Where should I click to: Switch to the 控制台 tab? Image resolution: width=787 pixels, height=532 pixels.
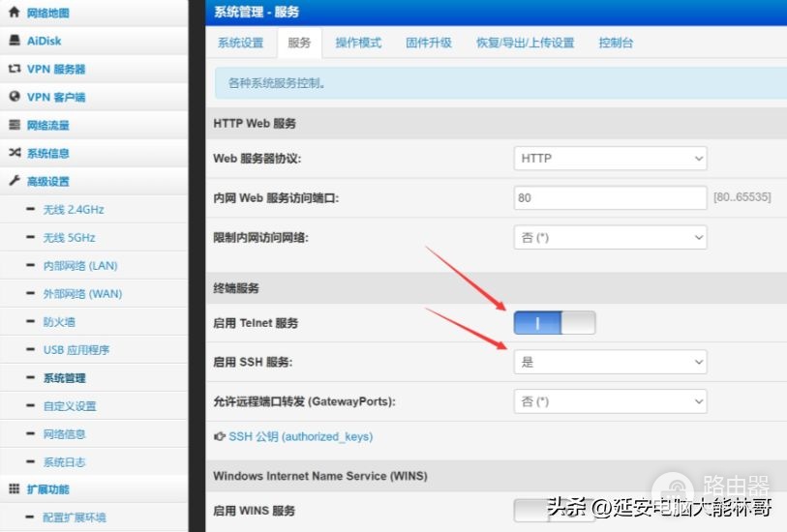coord(616,43)
